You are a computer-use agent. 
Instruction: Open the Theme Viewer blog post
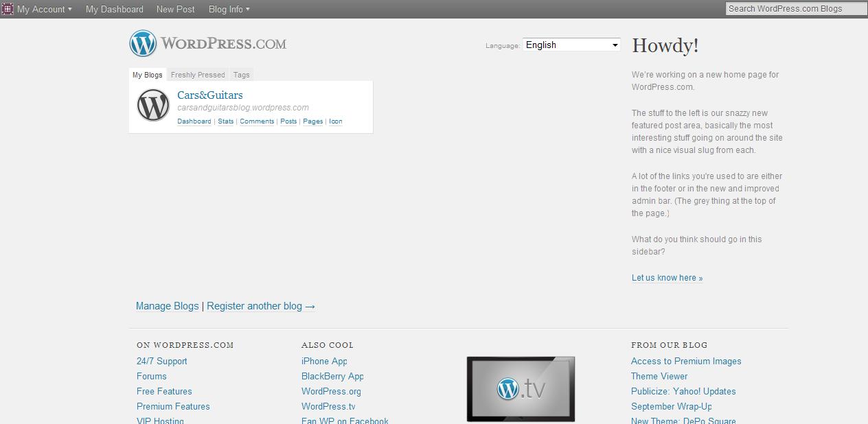click(x=659, y=376)
